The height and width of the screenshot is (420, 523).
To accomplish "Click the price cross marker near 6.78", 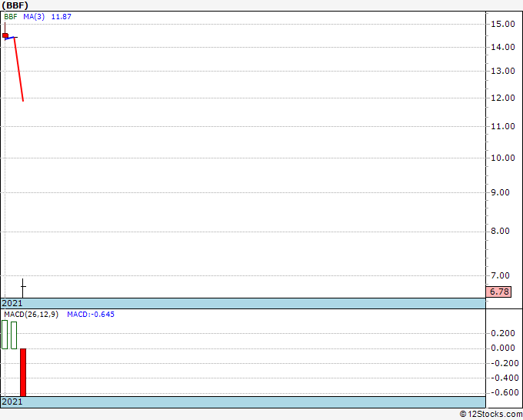I will tap(22, 287).
